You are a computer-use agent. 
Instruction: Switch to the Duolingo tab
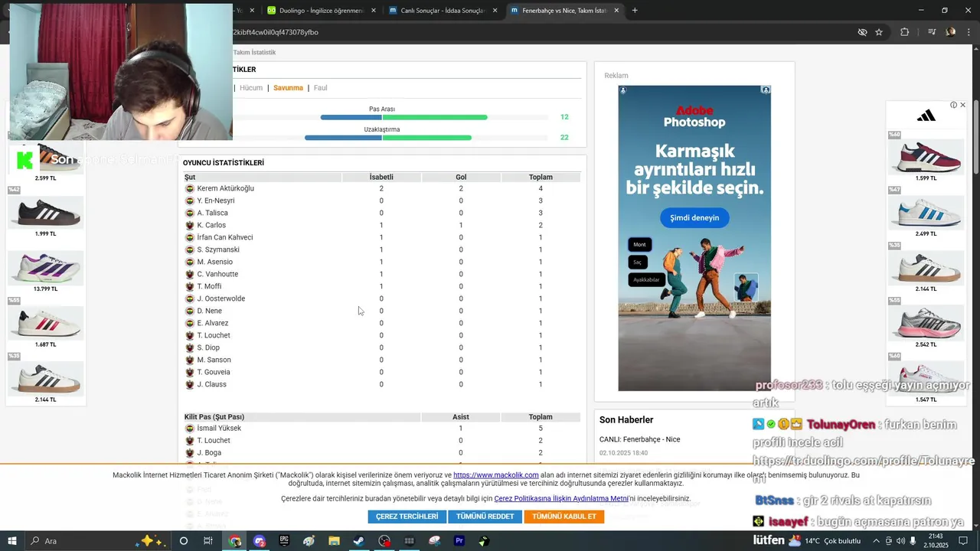(321, 11)
